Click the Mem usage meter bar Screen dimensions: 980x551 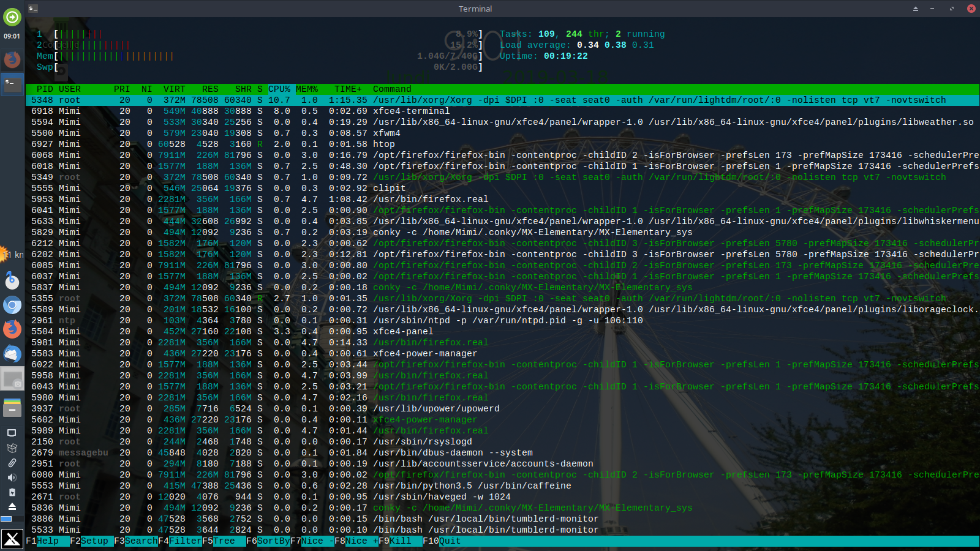260,56
